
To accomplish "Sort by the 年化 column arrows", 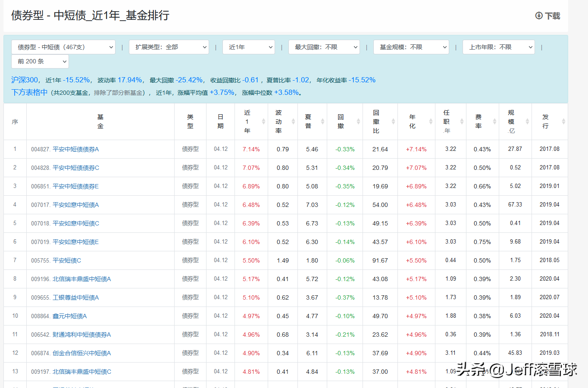I will tap(431, 122).
